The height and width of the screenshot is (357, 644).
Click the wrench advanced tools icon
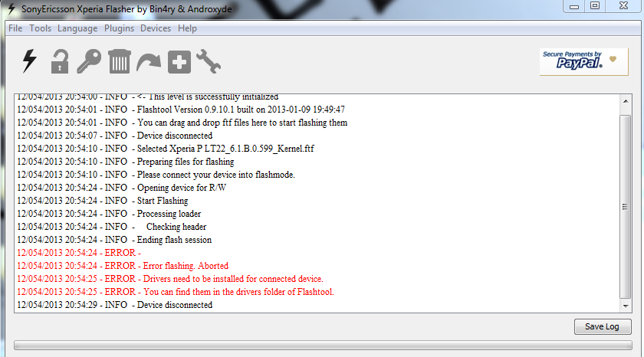click(209, 61)
